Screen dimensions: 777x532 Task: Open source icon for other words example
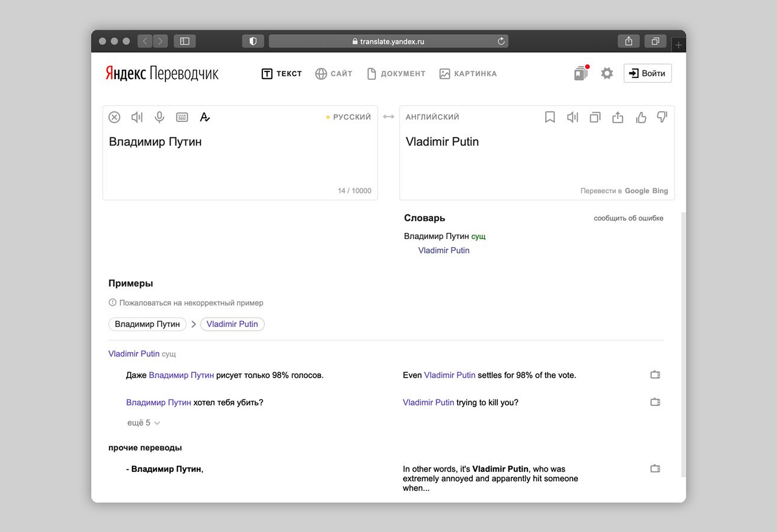click(655, 469)
